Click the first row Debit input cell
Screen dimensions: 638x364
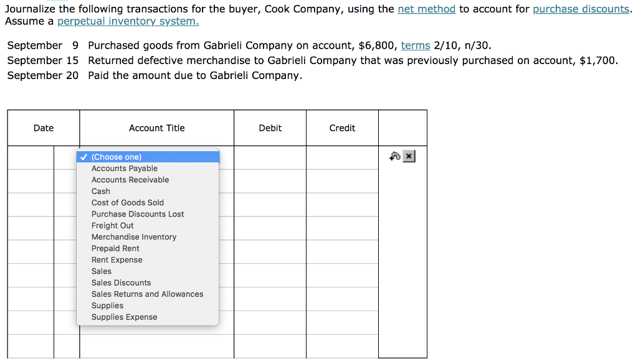click(x=270, y=157)
